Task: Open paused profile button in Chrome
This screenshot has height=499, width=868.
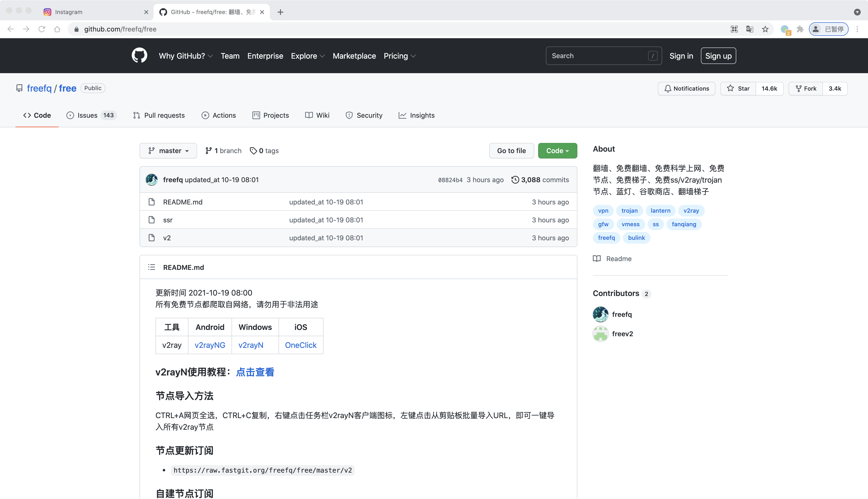Action: [x=828, y=29]
